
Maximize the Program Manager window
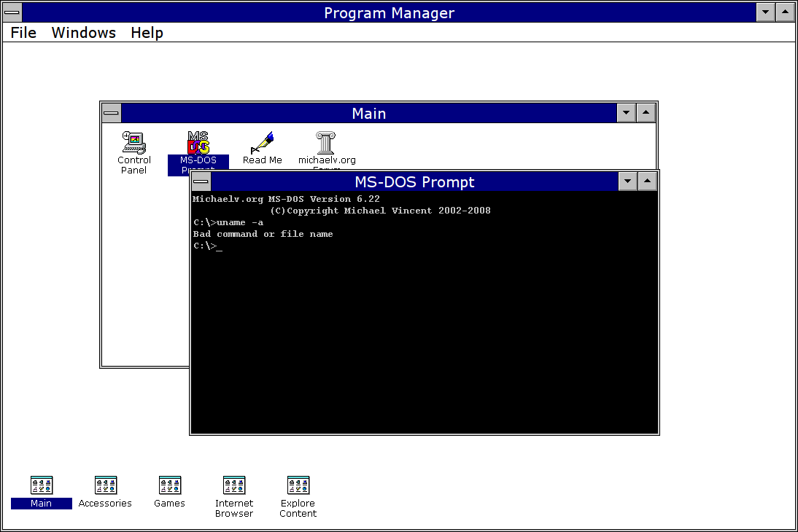point(786,12)
